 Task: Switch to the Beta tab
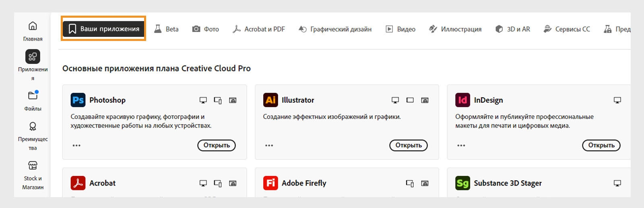166,29
